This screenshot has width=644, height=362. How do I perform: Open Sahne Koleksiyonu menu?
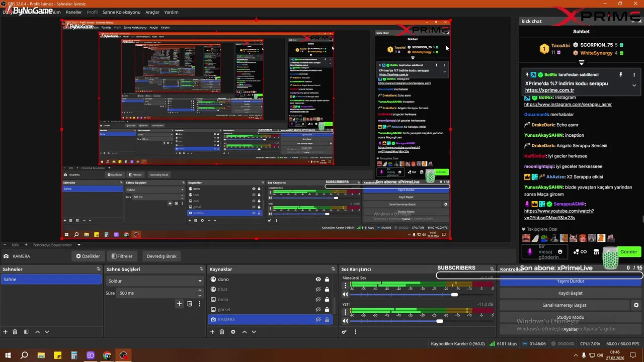coord(121,12)
